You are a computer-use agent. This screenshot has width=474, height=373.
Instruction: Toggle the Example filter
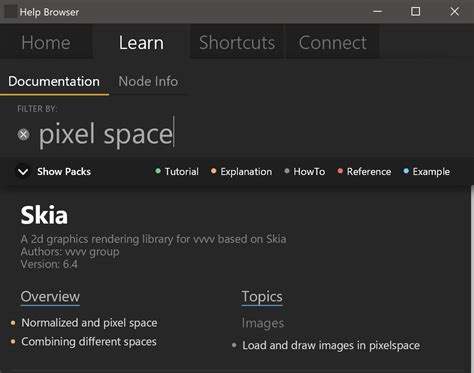(427, 172)
